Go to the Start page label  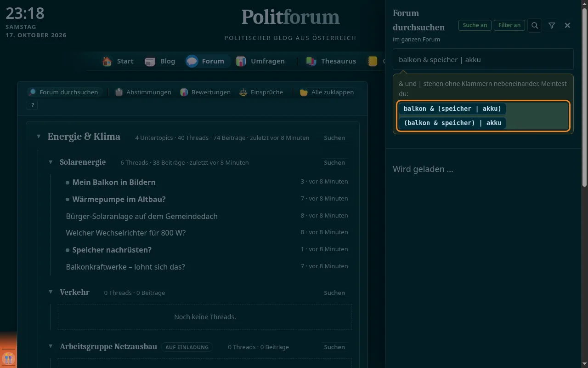[125, 61]
